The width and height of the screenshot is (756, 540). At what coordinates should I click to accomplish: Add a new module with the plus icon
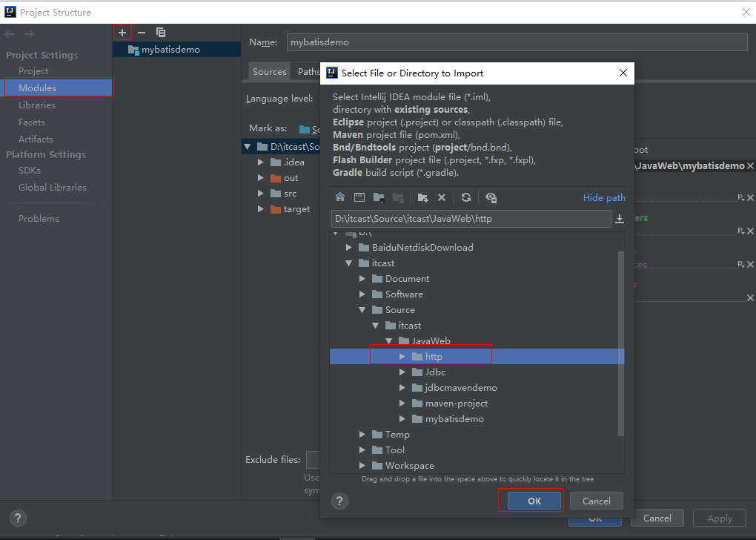tap(122, 33)
